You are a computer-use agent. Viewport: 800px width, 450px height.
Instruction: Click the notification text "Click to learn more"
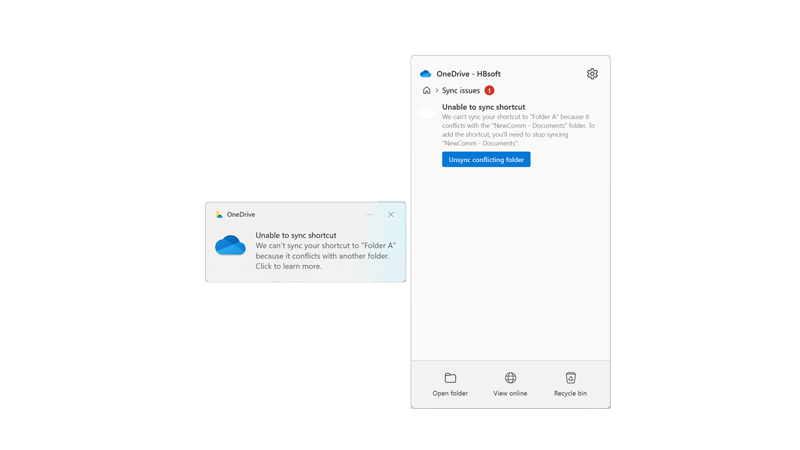coord(288,267)
